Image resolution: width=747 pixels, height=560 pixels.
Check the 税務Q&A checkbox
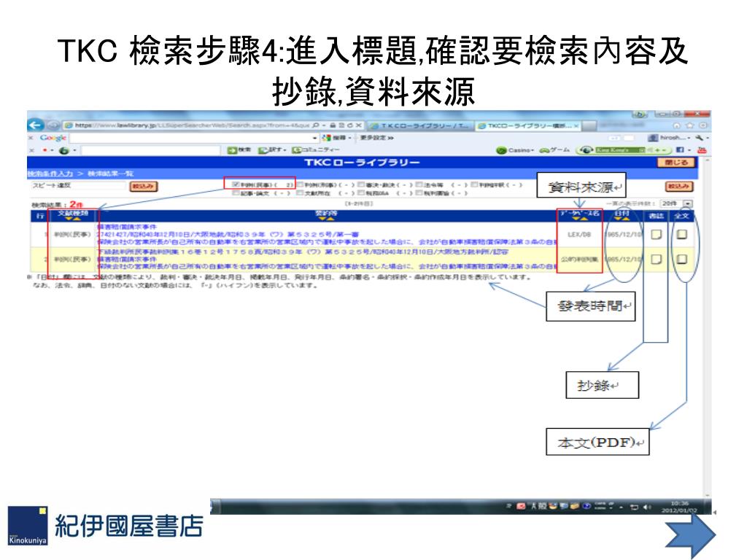coord(361,192)
